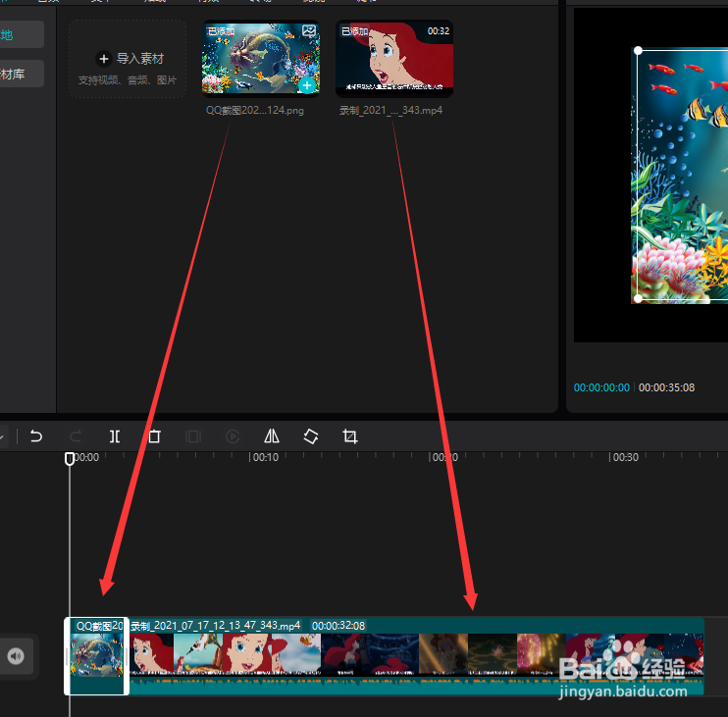This screenshot has height=717, width=728.
Task: Click the reverse playback icon
Action: point(233,436)
